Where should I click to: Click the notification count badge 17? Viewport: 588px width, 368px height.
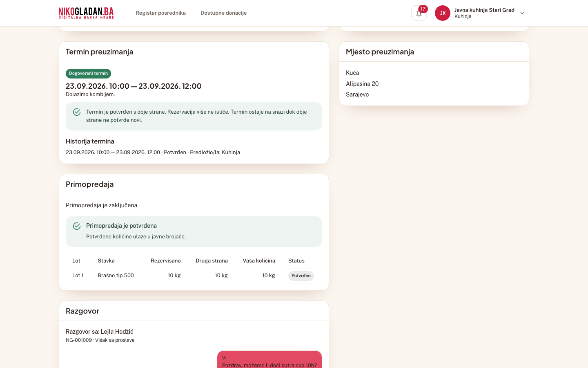423,9
